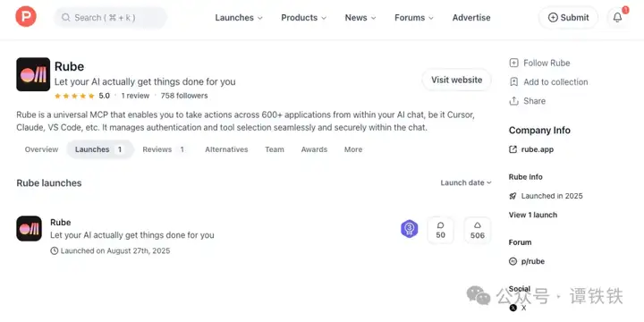Open the 50 comments button

click(440, 231)
